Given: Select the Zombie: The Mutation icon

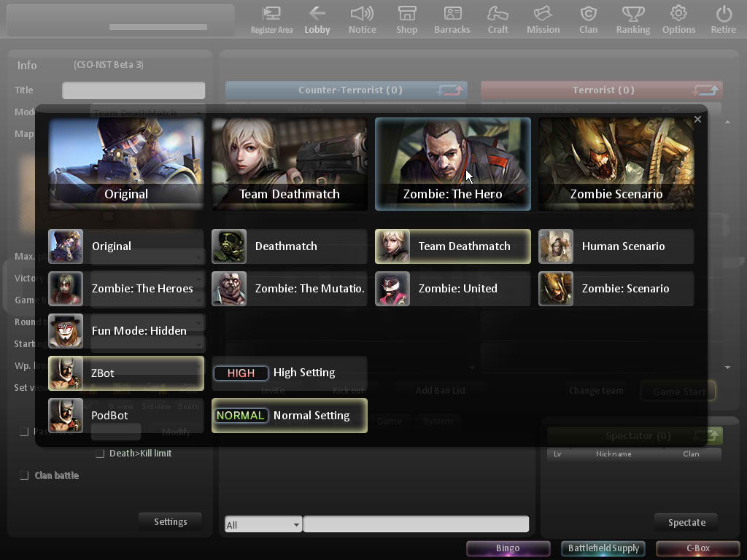Looking at the screenshot, I should pyautogui.click(x=229, y=289).
